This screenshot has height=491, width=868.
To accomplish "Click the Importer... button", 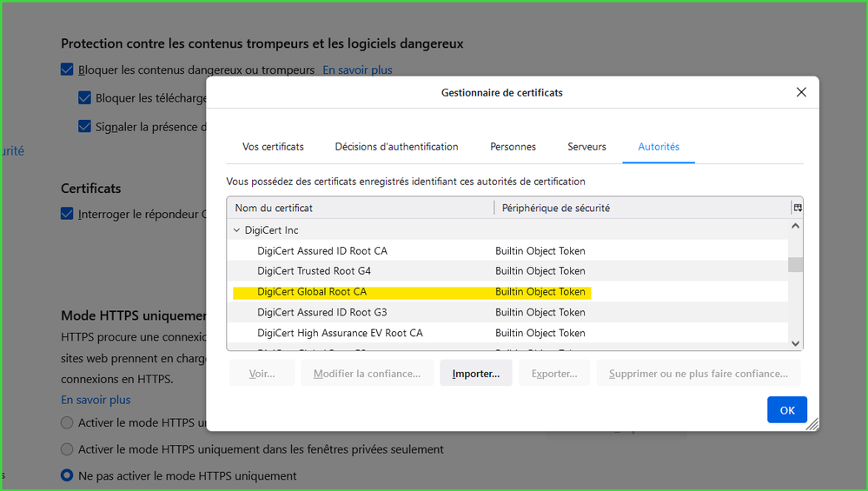I will click(x=475, y=374).
